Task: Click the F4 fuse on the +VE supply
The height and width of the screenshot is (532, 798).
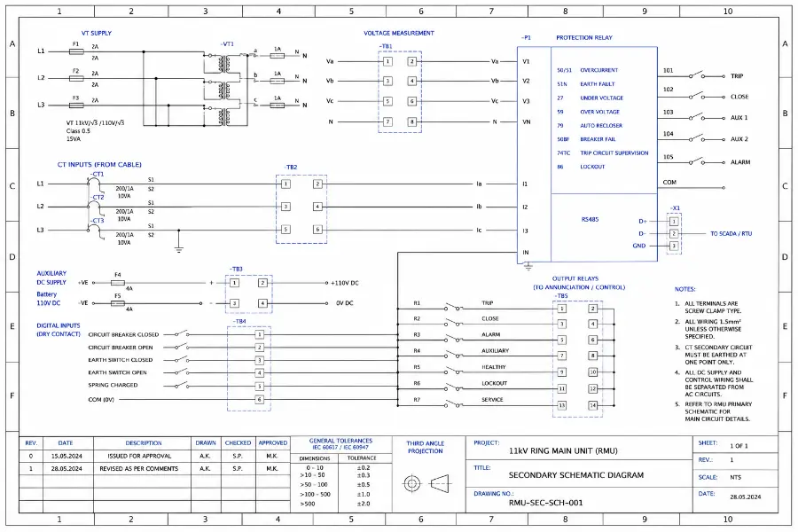Action: coord(118,283)
